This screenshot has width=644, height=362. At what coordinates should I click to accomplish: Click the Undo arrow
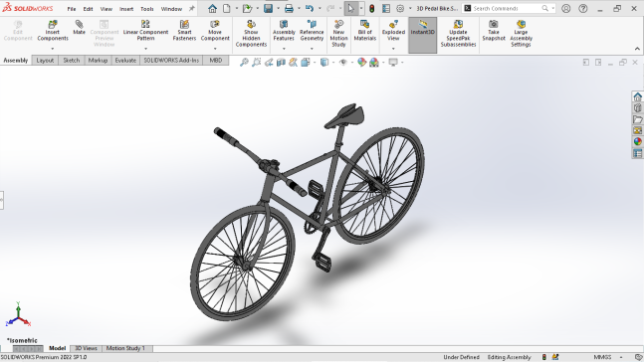310,8
